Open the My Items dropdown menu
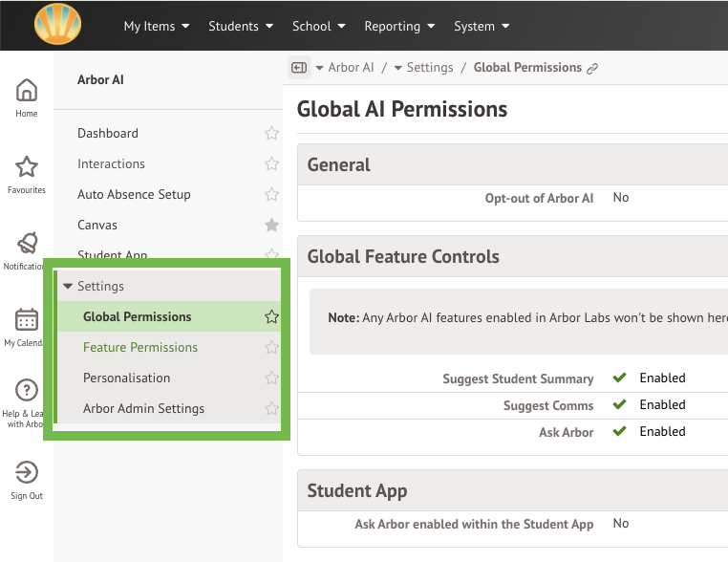The image size is (728, 562). tap(156, 26)
